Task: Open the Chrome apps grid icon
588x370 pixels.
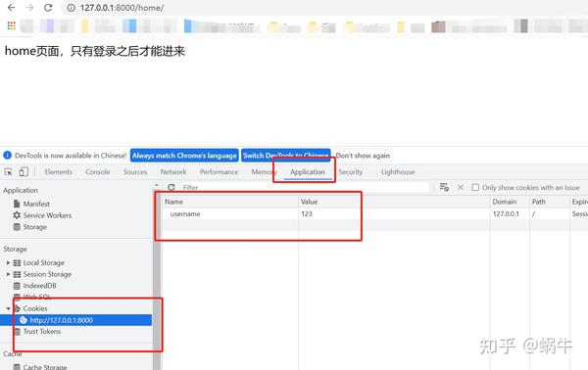Action: coord(11,25)
